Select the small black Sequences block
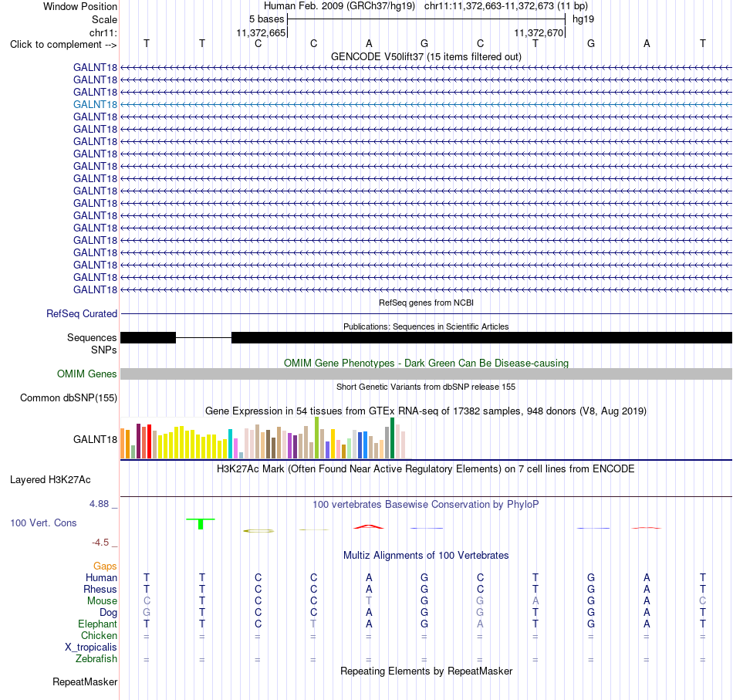Viewport: 733px width, 700px height. [x=147, y=337]
